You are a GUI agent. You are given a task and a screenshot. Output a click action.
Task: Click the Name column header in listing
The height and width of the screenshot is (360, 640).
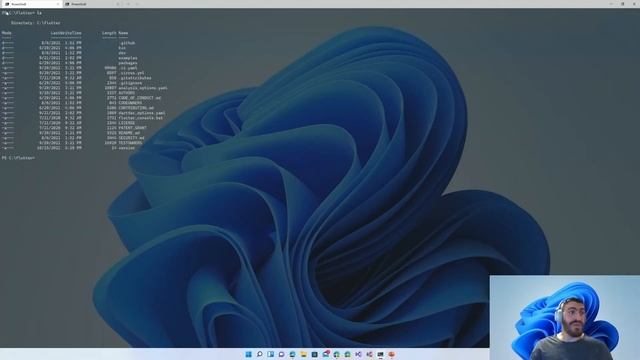[123, 33]
